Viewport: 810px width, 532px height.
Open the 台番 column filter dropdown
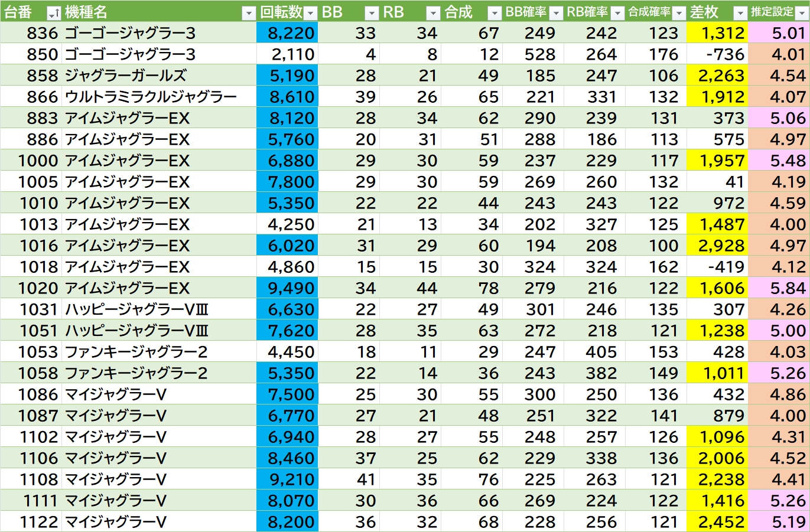pyautogui.click(x=54, y=13)
